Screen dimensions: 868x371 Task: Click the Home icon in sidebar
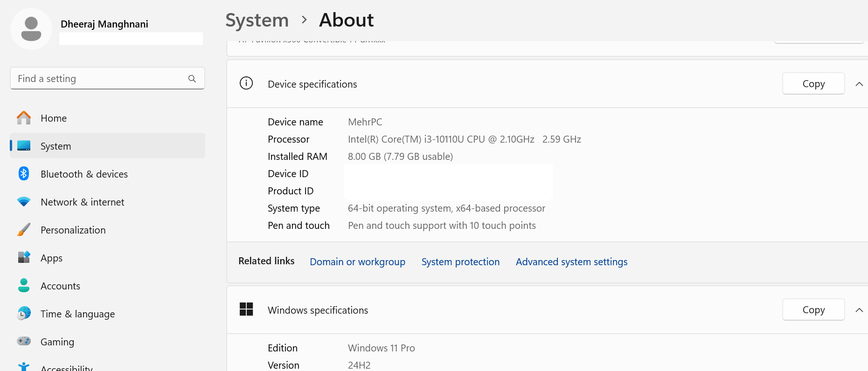pos(24,118)
